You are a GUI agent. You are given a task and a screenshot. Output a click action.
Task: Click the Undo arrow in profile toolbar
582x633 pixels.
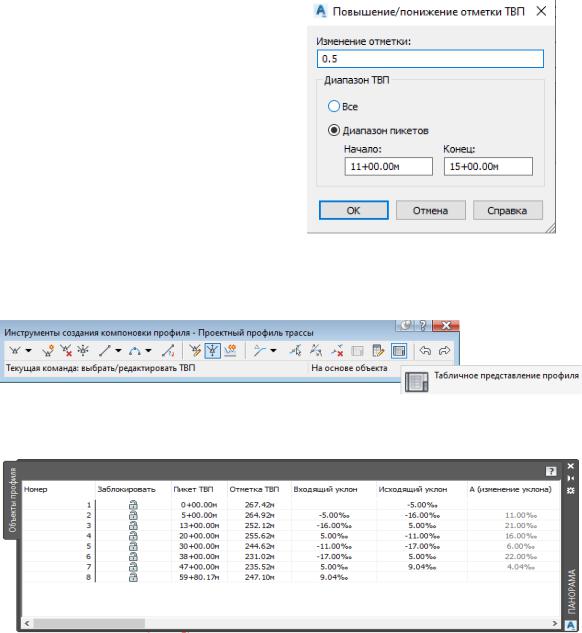[425, 350]
